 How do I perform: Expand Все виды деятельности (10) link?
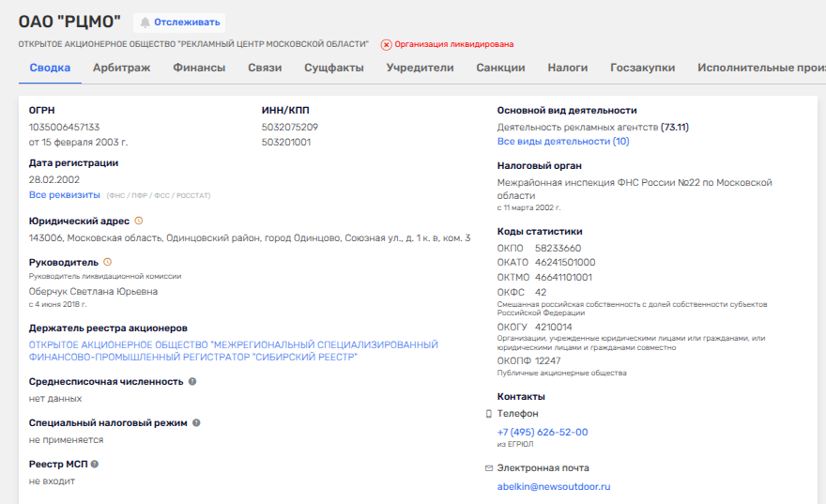(563, 142)
